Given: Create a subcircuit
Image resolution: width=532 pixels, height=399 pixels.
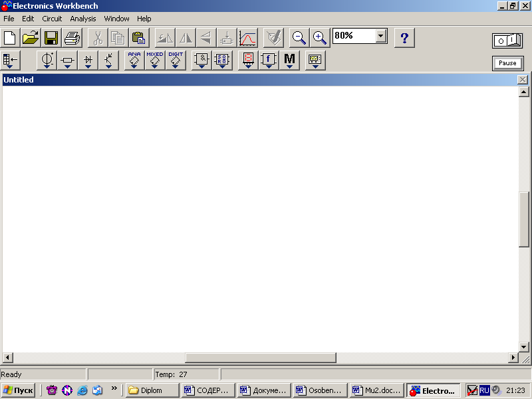Looking at the screenshot, I should [227, 38].
